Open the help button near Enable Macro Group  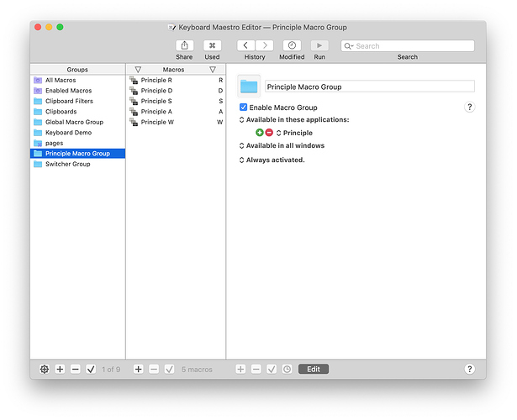coord(470,107)
